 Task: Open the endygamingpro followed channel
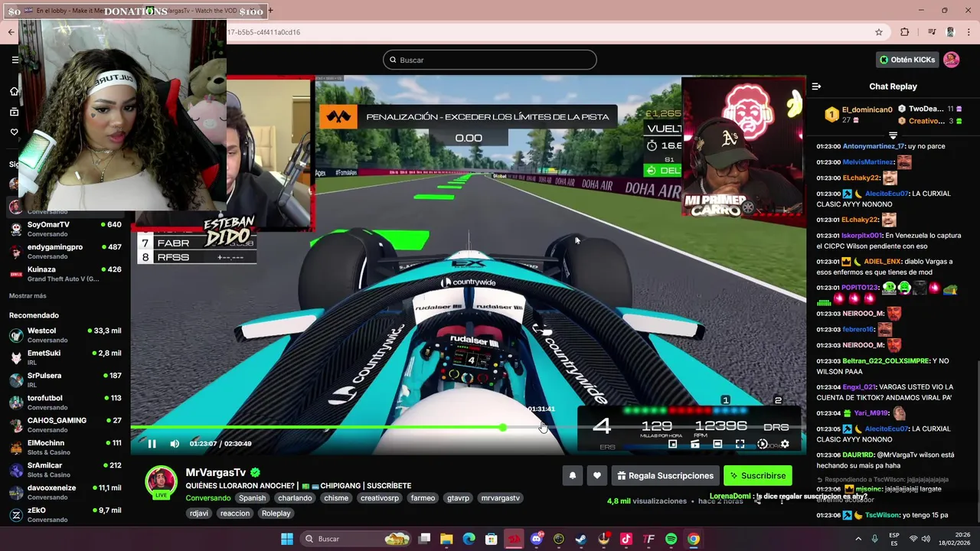tap(65, 252)
